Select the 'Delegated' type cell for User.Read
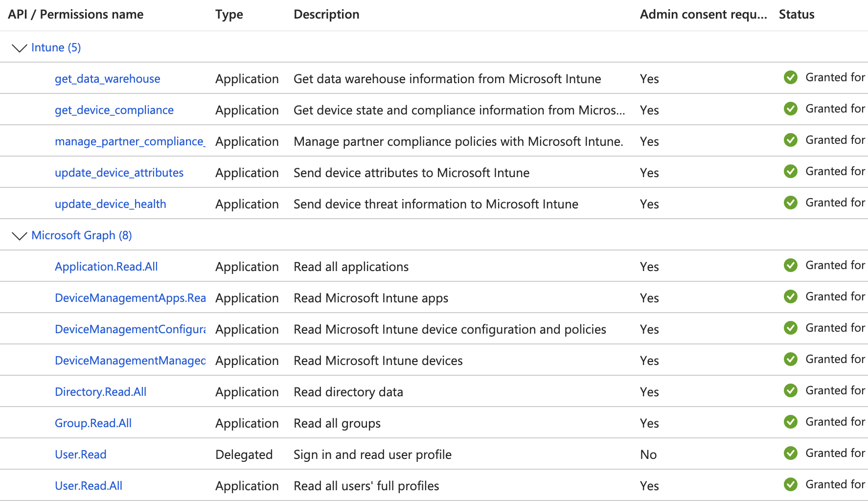 [x=244, y=455]
